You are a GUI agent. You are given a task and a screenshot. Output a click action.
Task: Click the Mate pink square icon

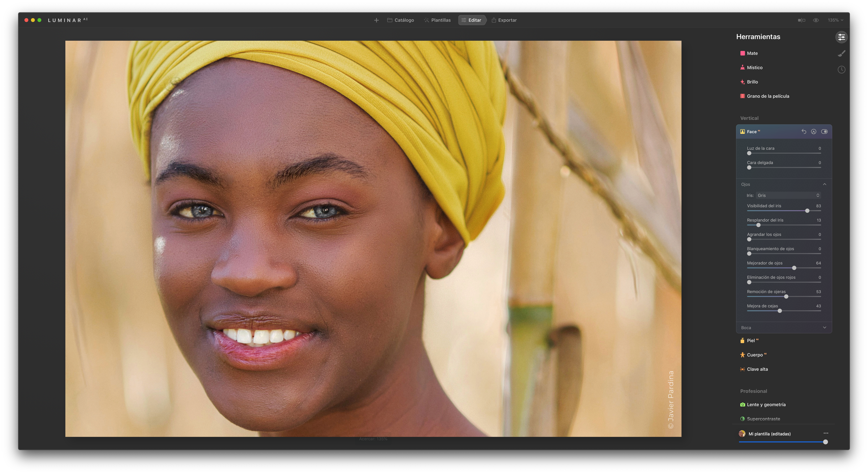742,53
